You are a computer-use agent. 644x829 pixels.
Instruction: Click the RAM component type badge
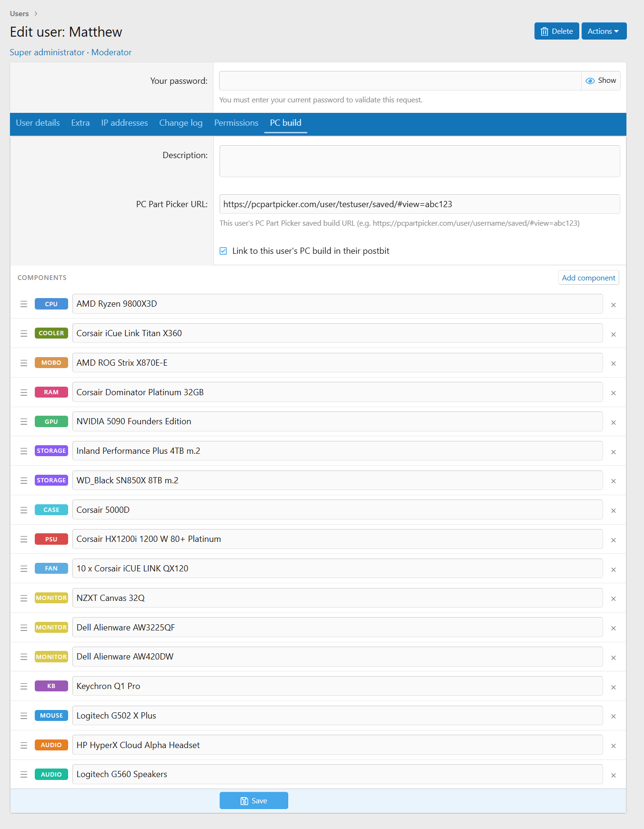coord(51,392)
